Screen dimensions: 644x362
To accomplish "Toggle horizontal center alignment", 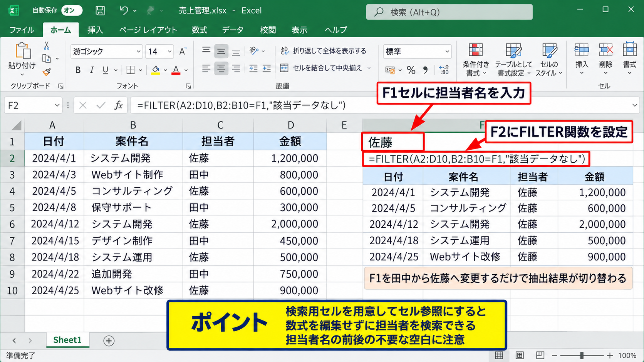I will click(x=221, y=68).
